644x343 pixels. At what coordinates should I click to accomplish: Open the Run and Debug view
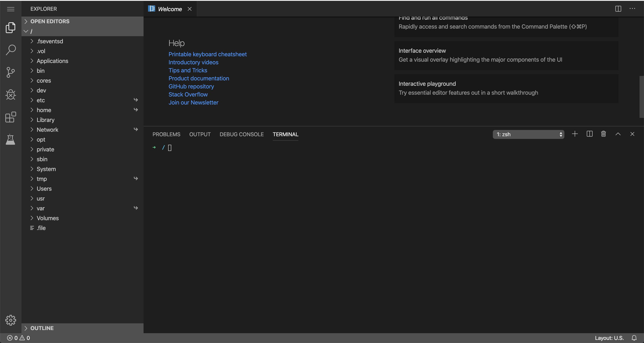11,95
